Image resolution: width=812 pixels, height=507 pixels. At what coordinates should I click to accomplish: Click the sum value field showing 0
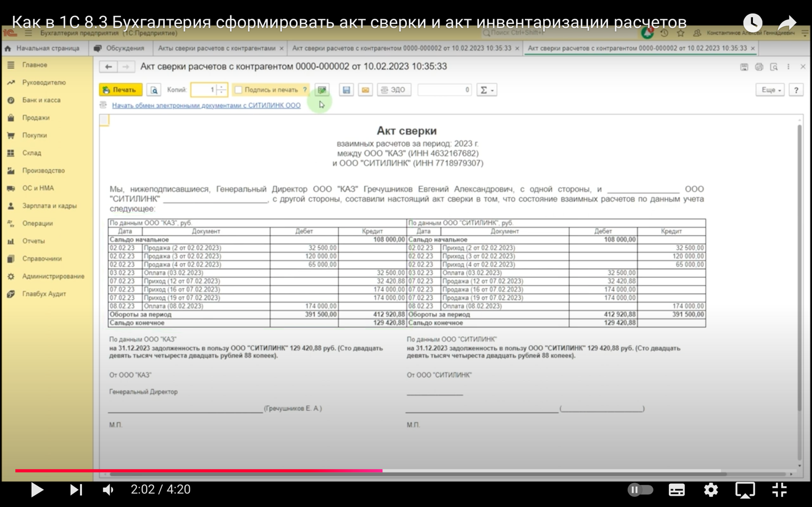click(444, 90)
